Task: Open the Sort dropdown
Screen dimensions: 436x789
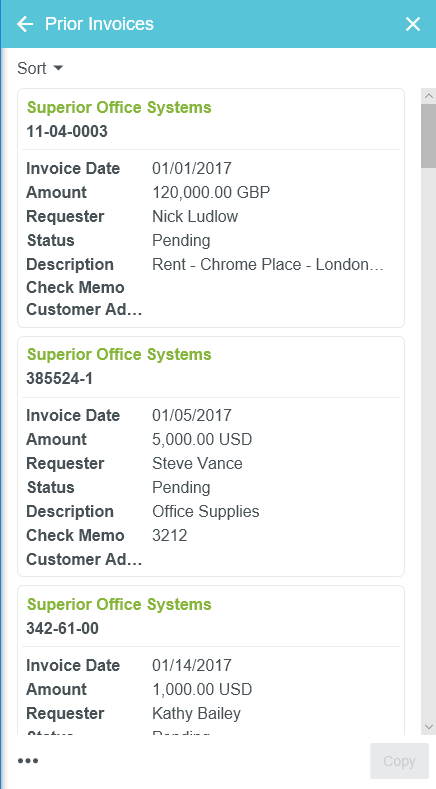Action: [40, 68]
